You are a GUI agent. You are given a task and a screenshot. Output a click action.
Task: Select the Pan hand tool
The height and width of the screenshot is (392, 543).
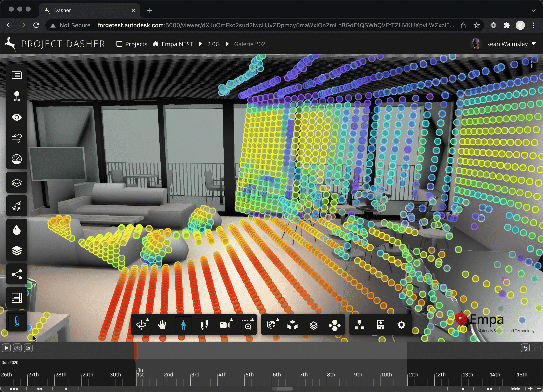coord(162,325)
